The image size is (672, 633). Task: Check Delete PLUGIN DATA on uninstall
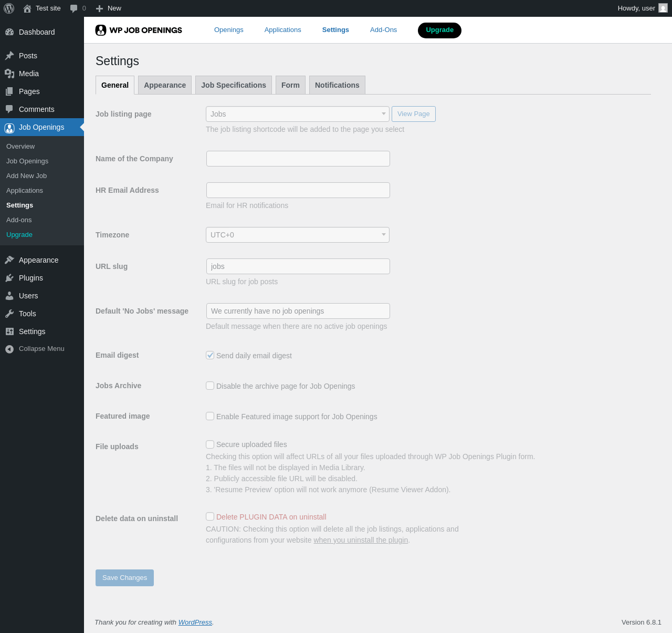[210, 516]
